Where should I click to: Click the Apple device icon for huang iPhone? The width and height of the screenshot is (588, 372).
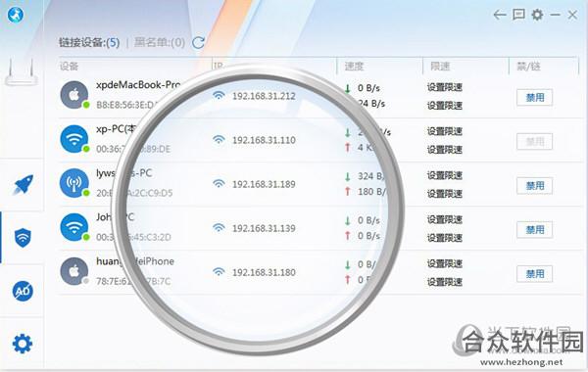point(74,271)
